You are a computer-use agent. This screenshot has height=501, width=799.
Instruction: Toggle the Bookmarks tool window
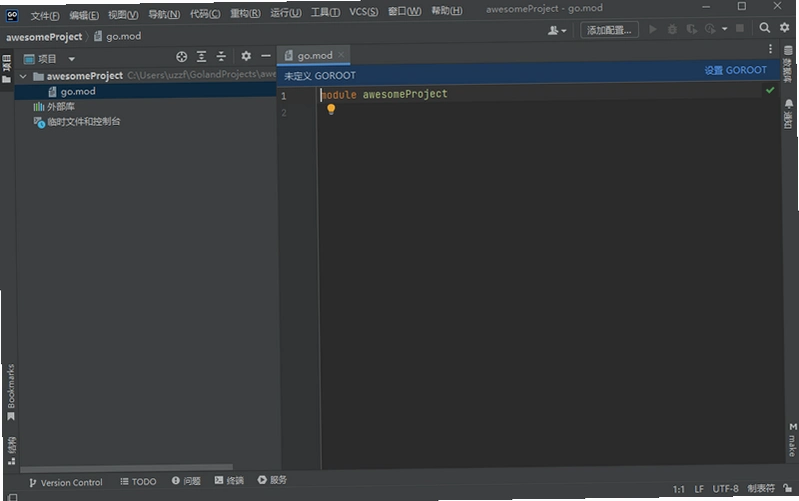coord(11,392)
